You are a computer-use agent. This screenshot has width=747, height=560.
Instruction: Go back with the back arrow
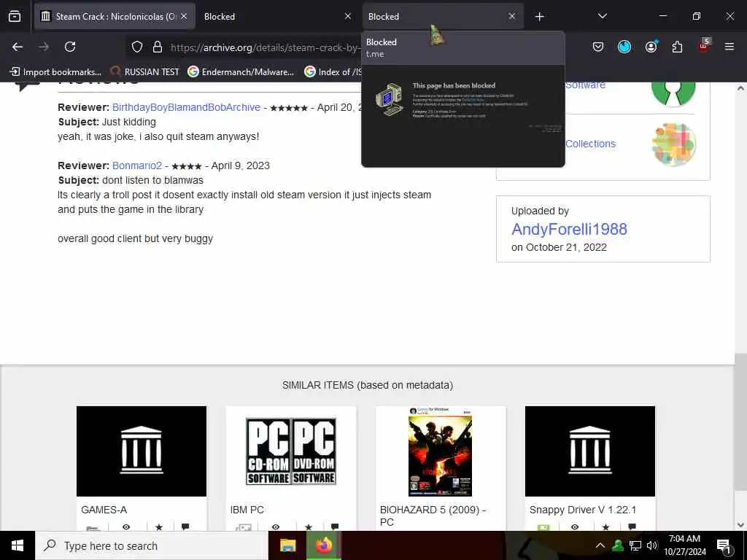tap(18, 47)
